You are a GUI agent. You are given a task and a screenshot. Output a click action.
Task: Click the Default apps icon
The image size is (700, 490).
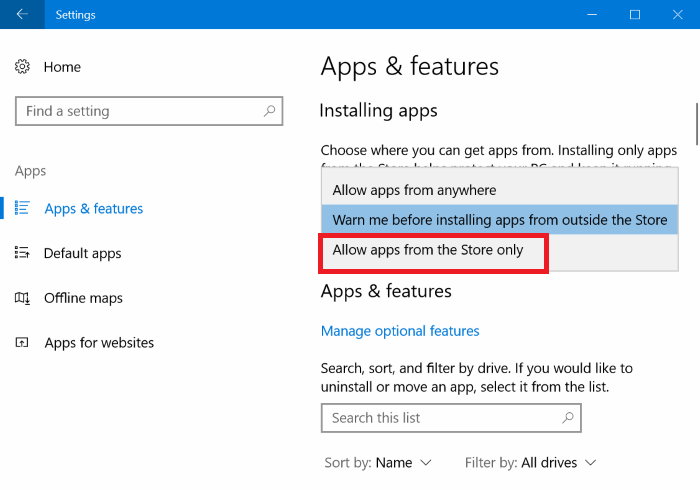23,253
